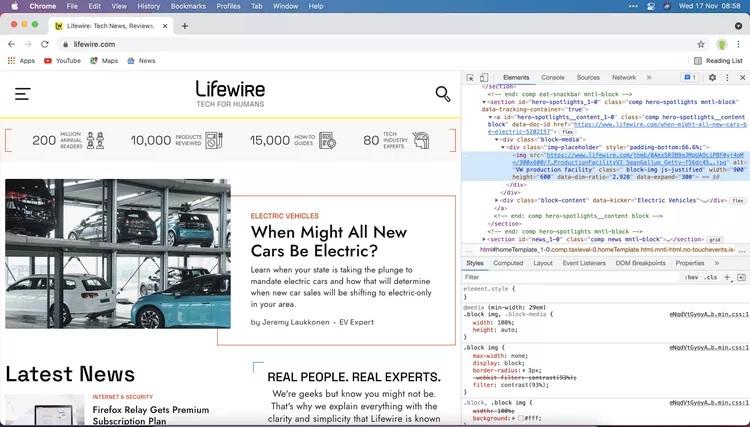Open the YouTube bookmark

point(62,61)
